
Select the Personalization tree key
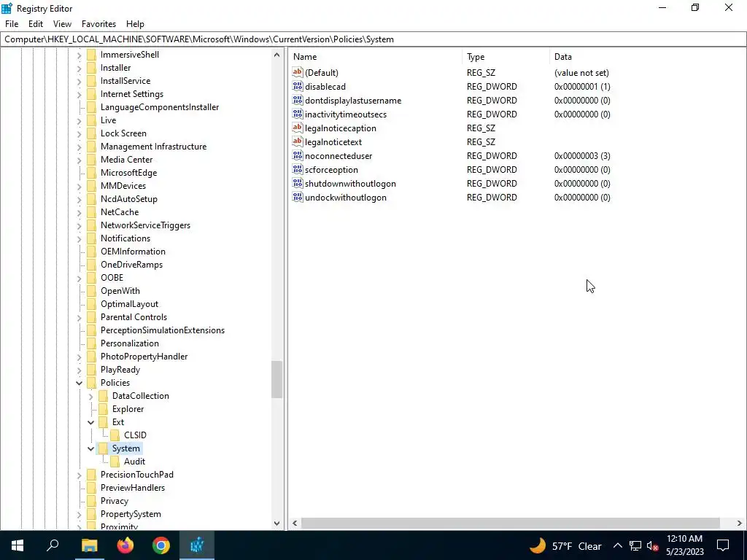coord(130,343)
